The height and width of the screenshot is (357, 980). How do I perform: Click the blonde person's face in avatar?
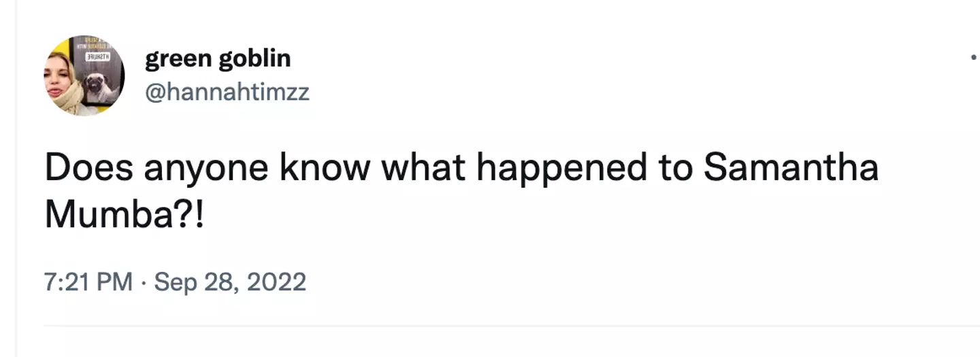pos(60,76)
